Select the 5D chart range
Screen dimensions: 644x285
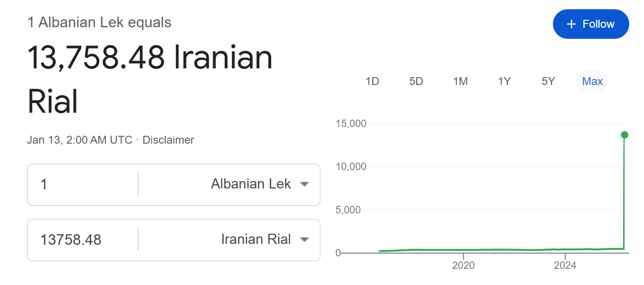tap(416, 82)
